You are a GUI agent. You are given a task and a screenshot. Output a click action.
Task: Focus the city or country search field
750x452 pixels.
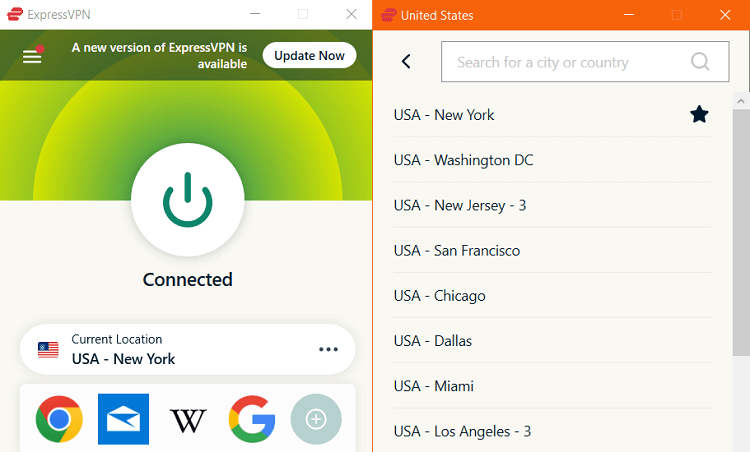(x=585, y=62)
